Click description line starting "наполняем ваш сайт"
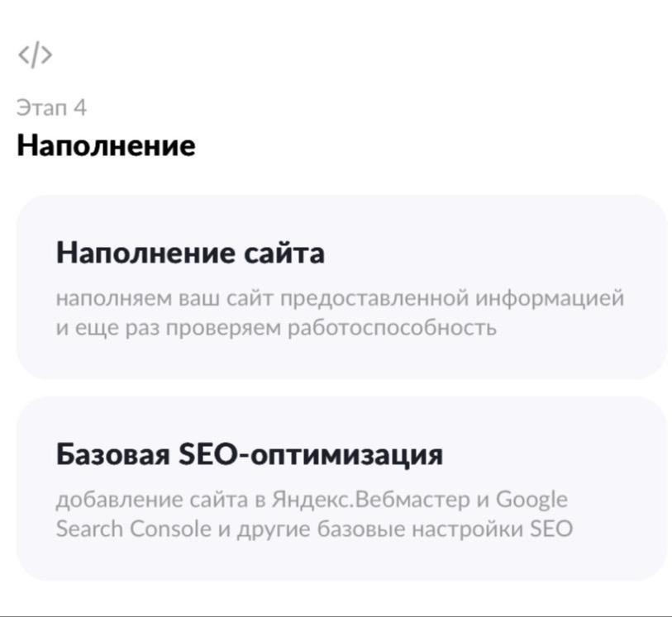This screenshot has height=617, width=672. [339, 297]
